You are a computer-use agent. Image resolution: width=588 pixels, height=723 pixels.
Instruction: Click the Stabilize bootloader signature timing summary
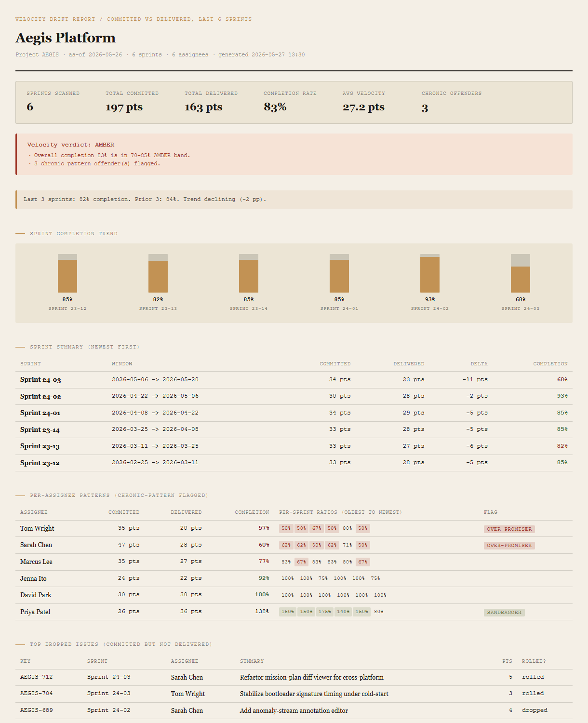[x=314, y=694]
